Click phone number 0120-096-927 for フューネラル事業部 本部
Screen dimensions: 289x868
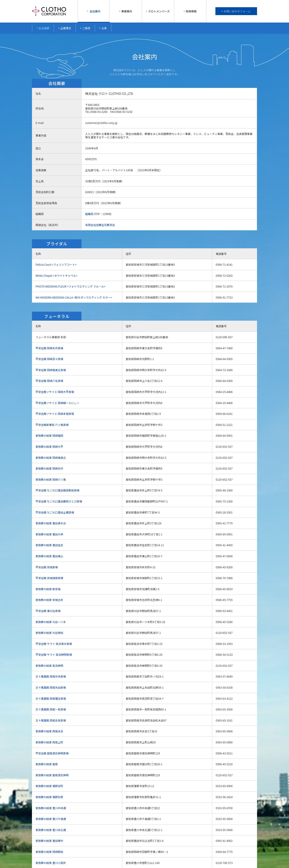[x=224, y=337]
